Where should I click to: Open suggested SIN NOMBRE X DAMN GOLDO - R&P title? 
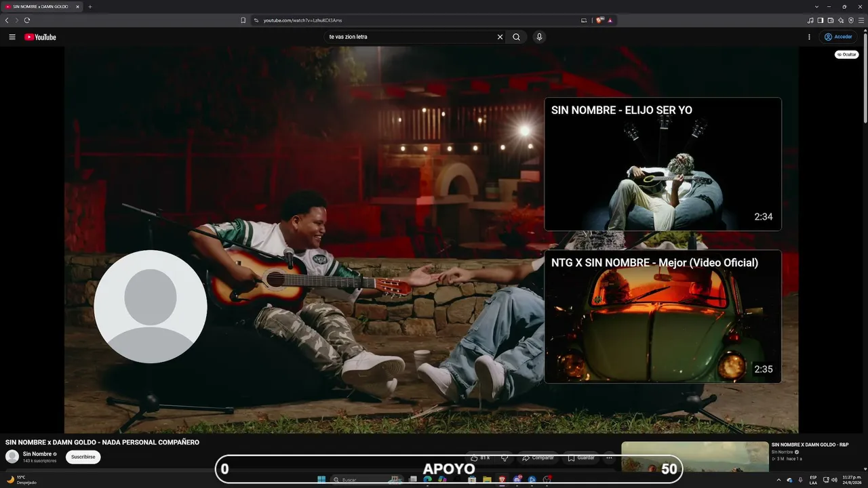810,445
